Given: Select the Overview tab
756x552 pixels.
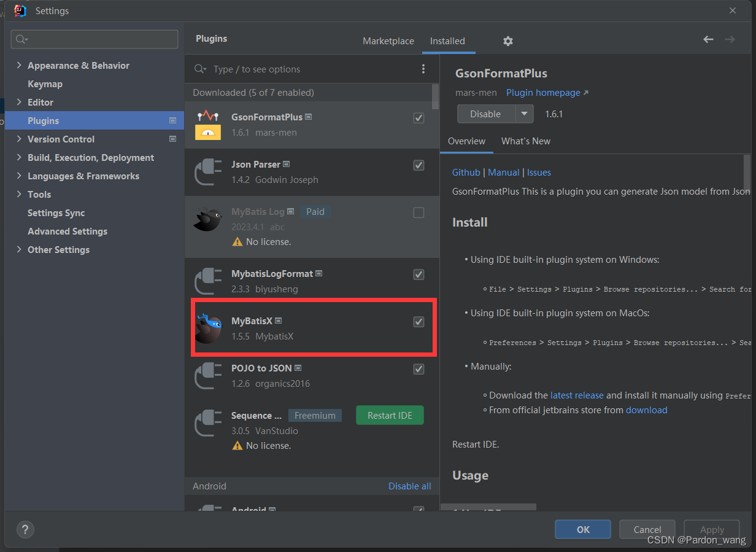Looking at the screenshot, I should click(x=466, y=141).
